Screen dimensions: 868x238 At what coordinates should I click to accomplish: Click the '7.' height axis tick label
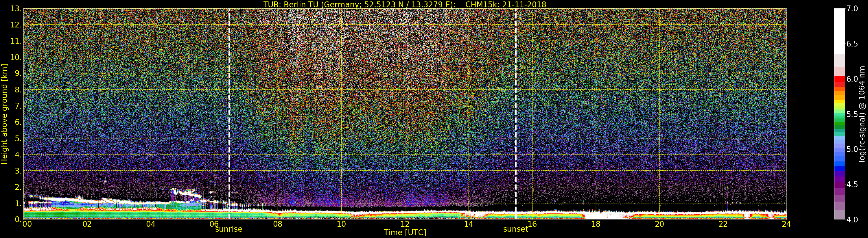click(x=18, y=106)
